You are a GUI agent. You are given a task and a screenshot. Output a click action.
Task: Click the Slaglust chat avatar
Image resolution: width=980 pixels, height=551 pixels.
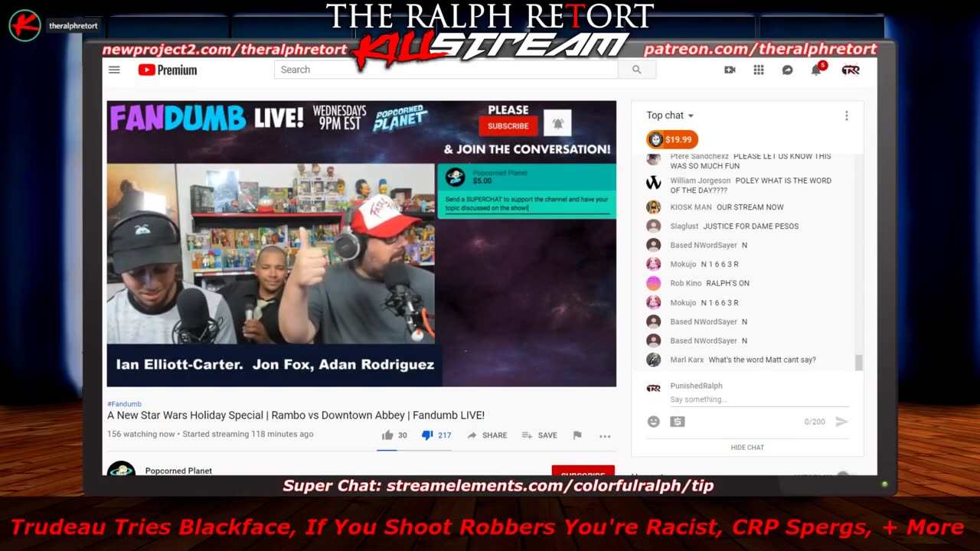pos(653,227)
